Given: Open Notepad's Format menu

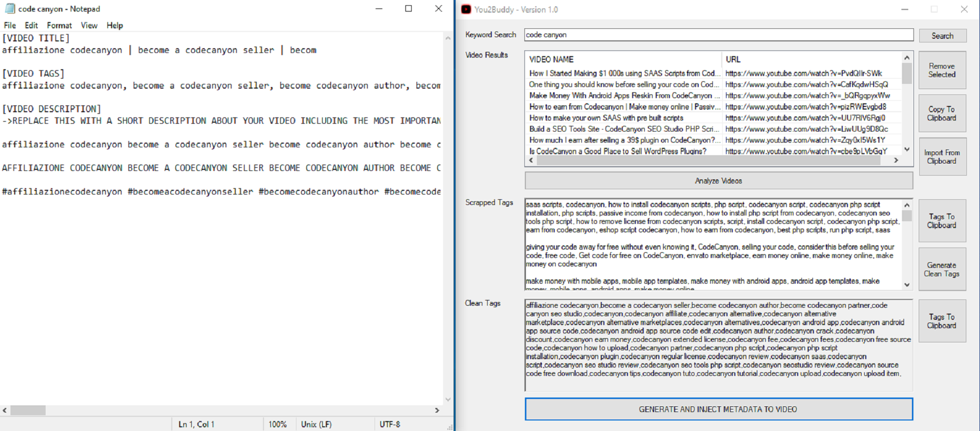Looking at the screenshot, I should [59, 25].
